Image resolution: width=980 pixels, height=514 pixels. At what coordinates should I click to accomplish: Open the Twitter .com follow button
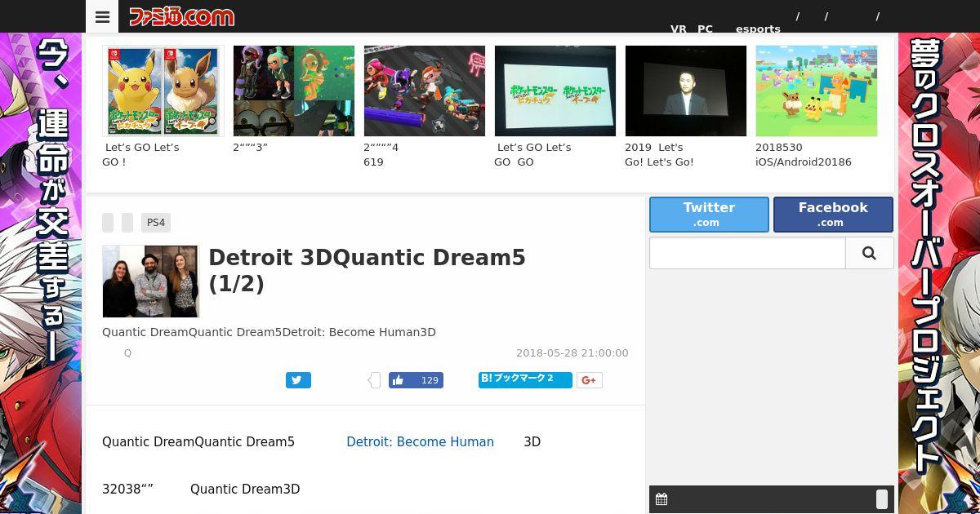click(709, 214)
